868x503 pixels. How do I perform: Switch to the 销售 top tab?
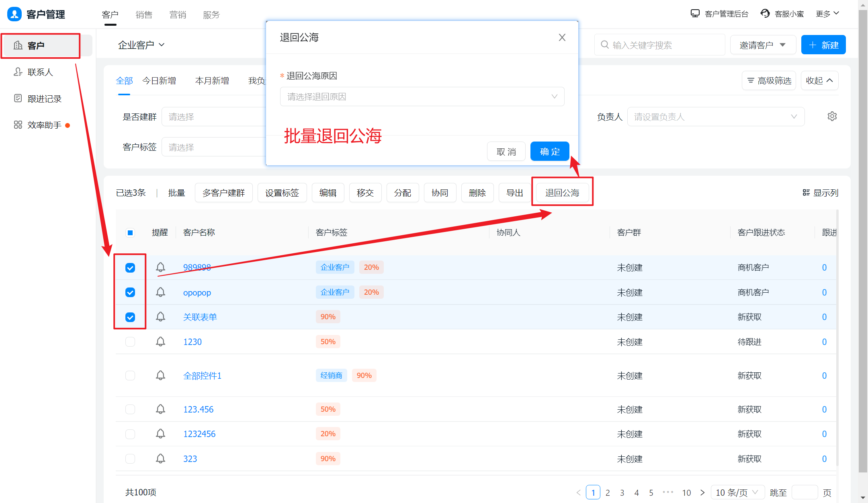(x=144, y=15)
